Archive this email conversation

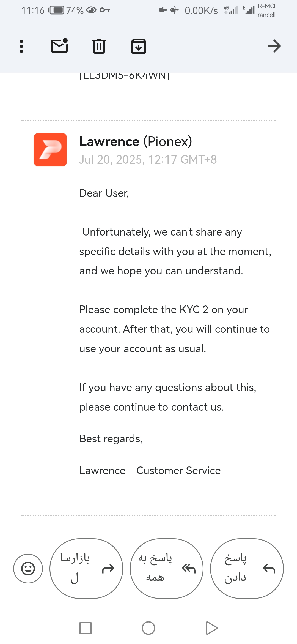(x=138, y=46)
